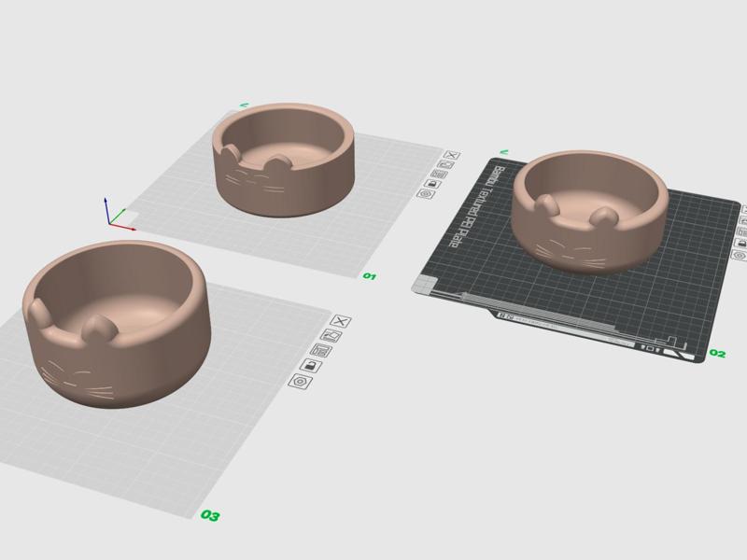
Task: Toggle the lock on plate 02
Action: (x=740, y=244)
